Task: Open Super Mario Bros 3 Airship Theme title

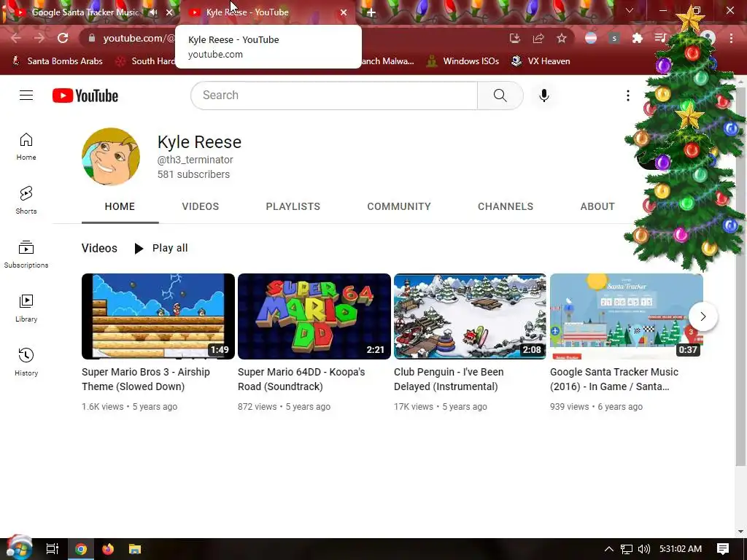Action: point(146,379)
